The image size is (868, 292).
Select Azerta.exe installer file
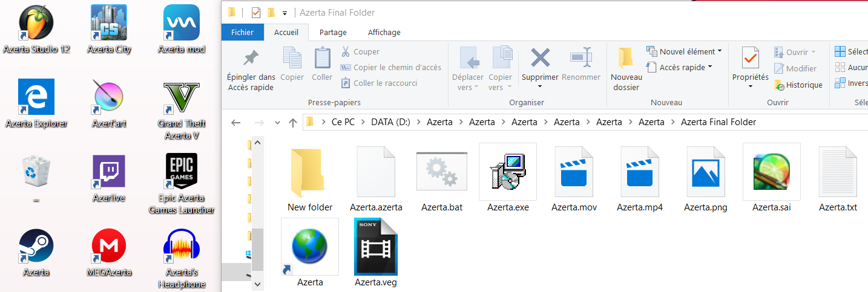508,178
